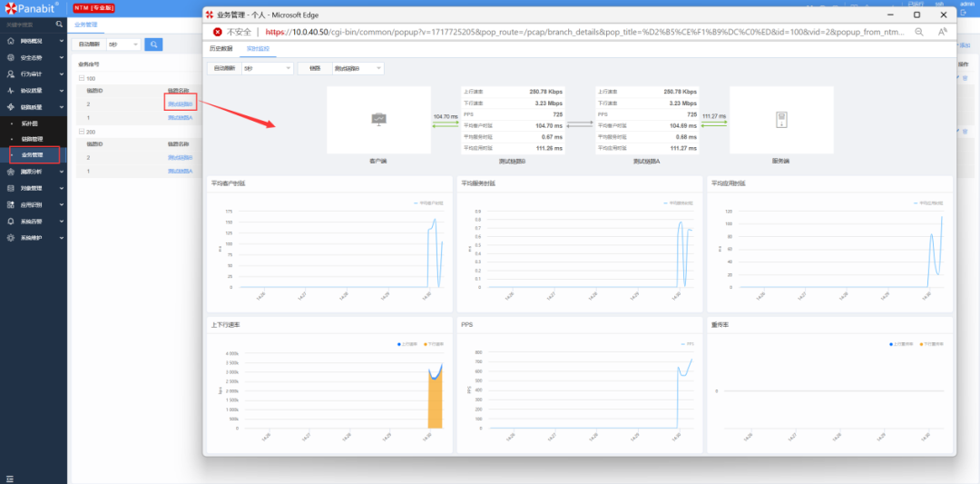Viewport: 980px width, 484px height.
Task: Click the 250.78 Kbps value in 测试链路B card
Action: [x=548, y=92]
